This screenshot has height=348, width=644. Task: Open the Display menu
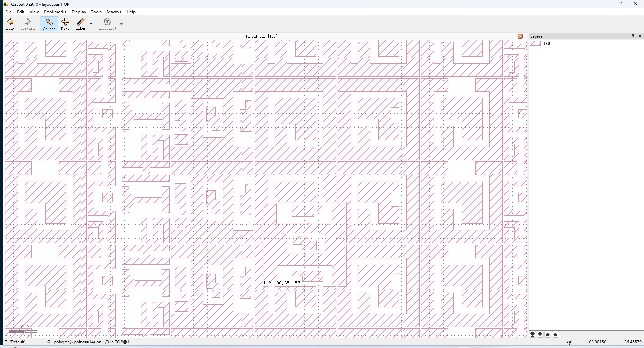coord(79,12)
